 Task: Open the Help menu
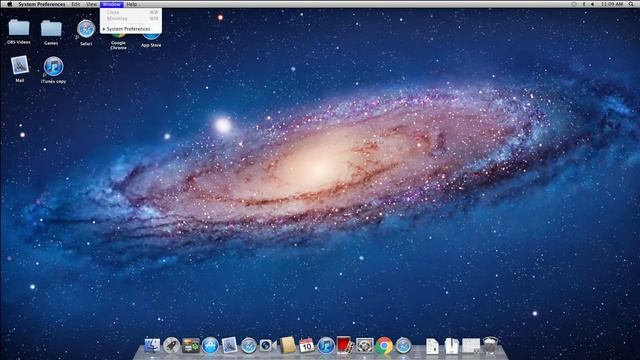(x=131, y=4)
